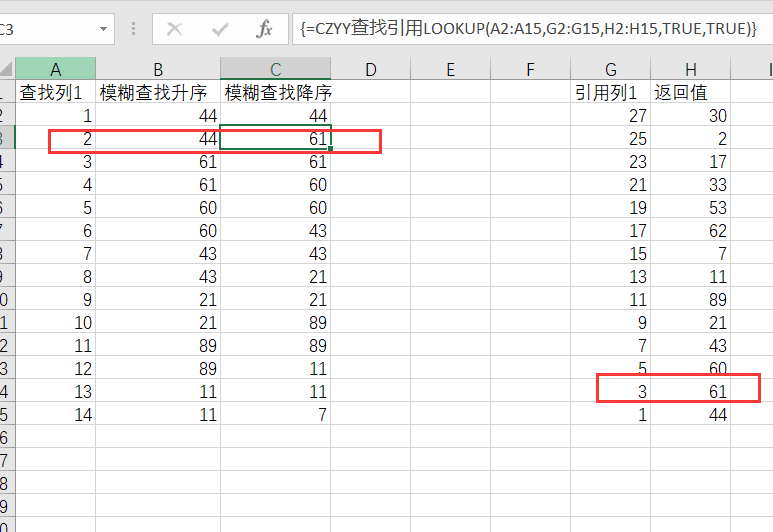Viewport: 773px width, 532px height.
Task: Click cell H10 with value 89
Action: pyautogui.click(x=691, y=299)
